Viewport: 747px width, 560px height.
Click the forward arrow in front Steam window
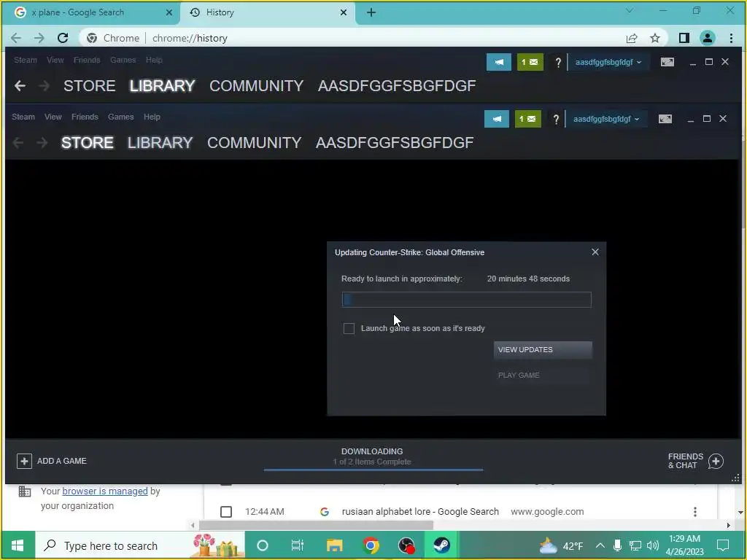coord(42,142)
